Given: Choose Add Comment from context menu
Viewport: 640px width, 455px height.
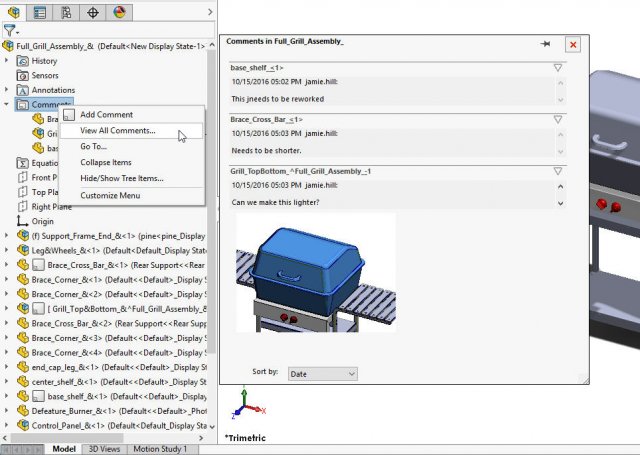Looking at the screenshot, I should 131,115.
